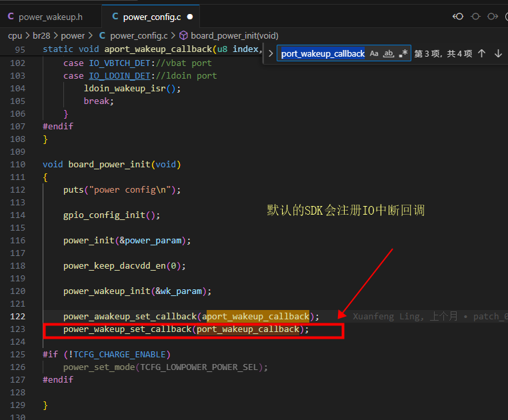Image resolution: width=508 pixels, height=420 pixels.
Task: Click the power breadcrumb segment
Action: pos(73,35)
